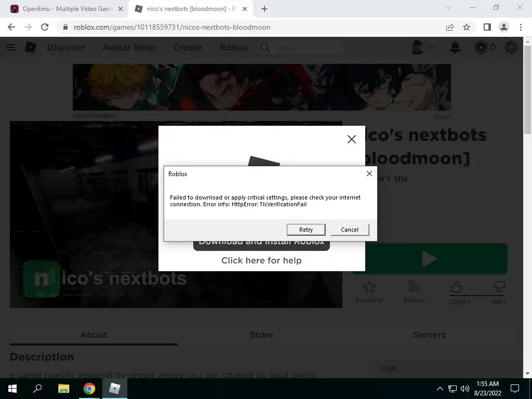
Task: Close the OpenEmu tab
Action: click(x=121, y=9)
